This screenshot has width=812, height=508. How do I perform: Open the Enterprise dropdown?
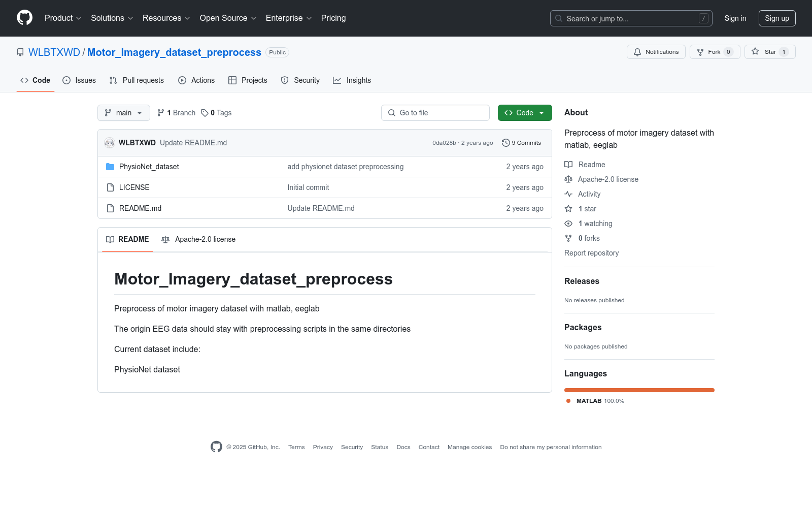click(289, 18)
